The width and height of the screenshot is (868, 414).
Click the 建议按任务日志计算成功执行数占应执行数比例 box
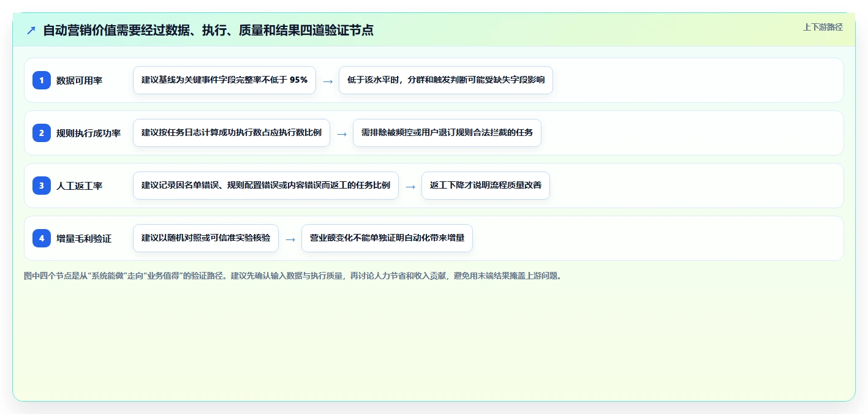click(232, 133)
